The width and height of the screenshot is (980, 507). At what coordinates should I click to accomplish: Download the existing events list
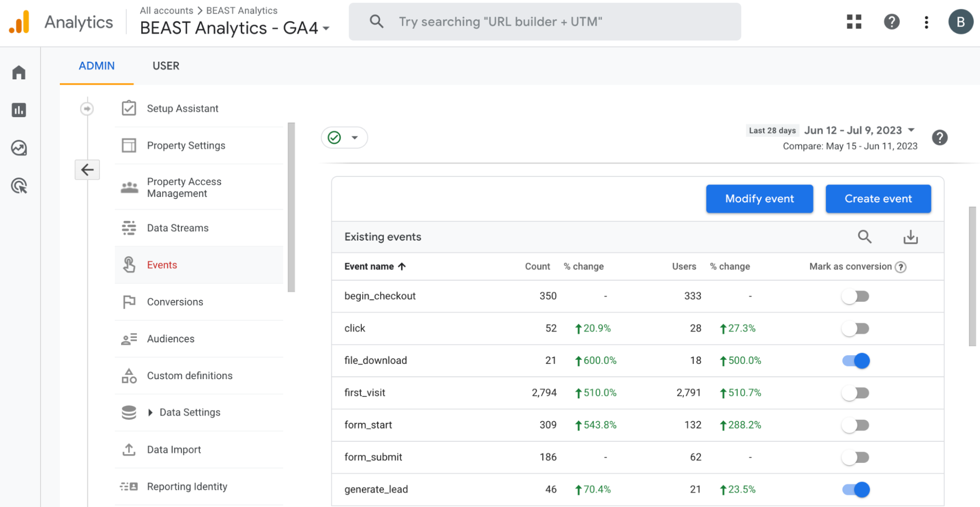click(910, 237)
